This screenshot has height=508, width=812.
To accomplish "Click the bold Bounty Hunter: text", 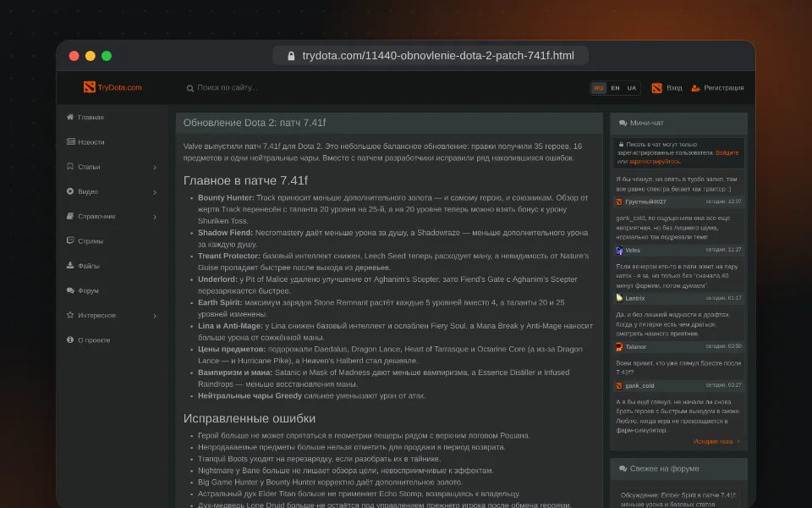I will [226, 198].
